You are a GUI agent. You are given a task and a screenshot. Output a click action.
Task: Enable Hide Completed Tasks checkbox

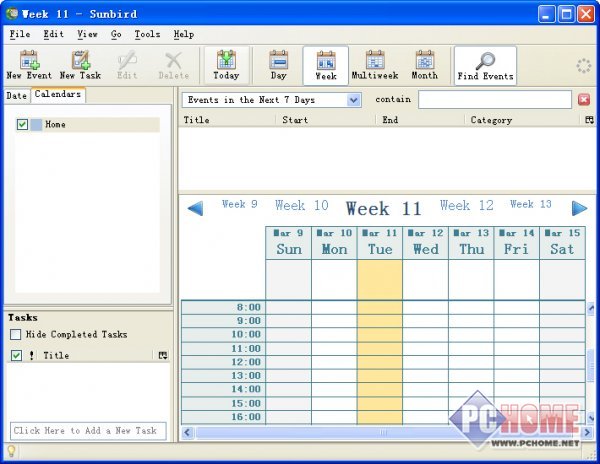click(x=16, y=335)
